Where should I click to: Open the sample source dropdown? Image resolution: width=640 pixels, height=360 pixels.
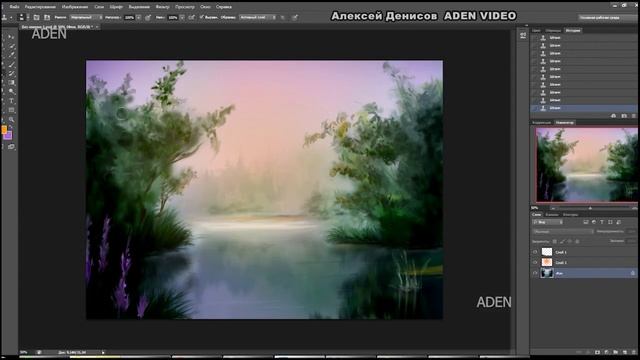click(257, 18)
